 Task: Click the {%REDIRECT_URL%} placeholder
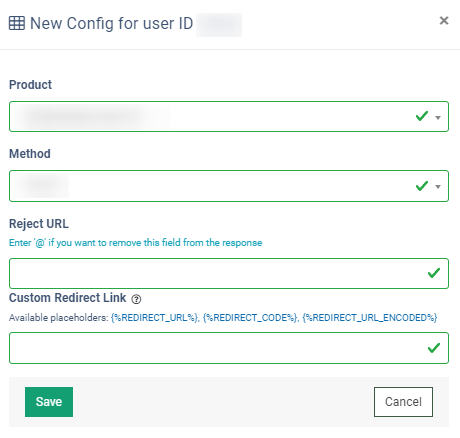point(155,318)
